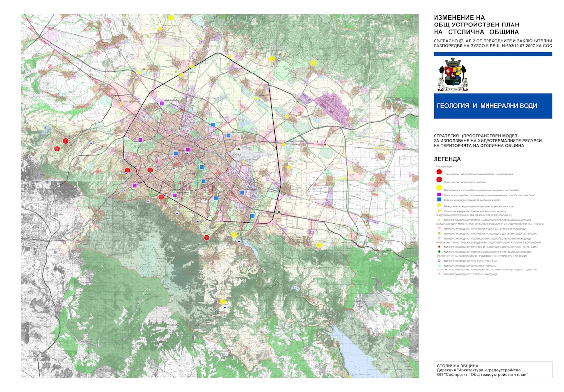Viewport: 564px width, 392px height.
Task: Click legend label 'МИНЕРАЛНИ ВОДИ ОТ УСВОЕНИ НАХОДИЩА'
Action: [470, 274]
